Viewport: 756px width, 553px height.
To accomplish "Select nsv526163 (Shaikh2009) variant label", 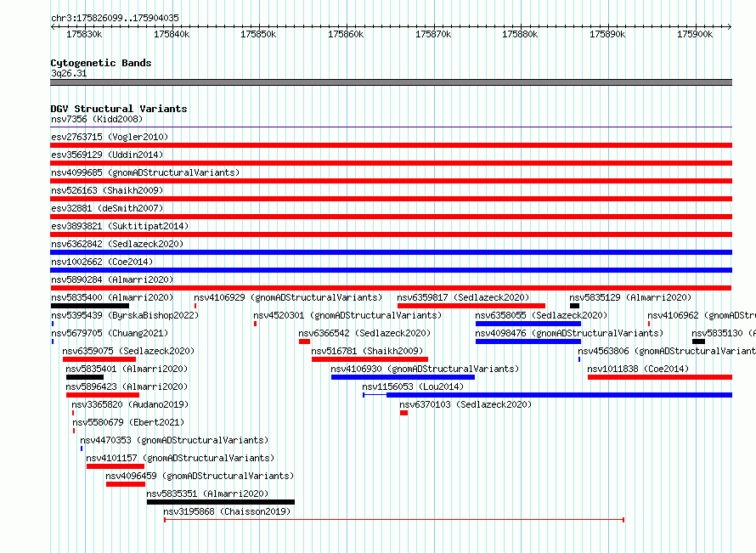I will point(107,190).
